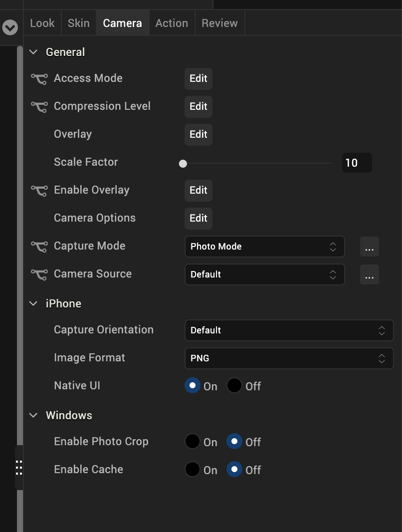Click Edit button for Camera Options
402x532 pixels.
point(198,219)
